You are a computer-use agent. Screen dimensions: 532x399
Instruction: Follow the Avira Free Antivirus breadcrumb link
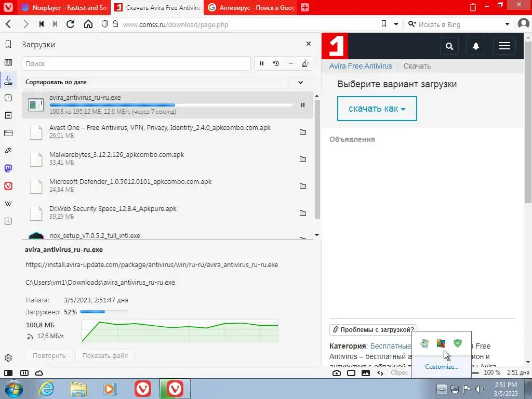(361, 66)
